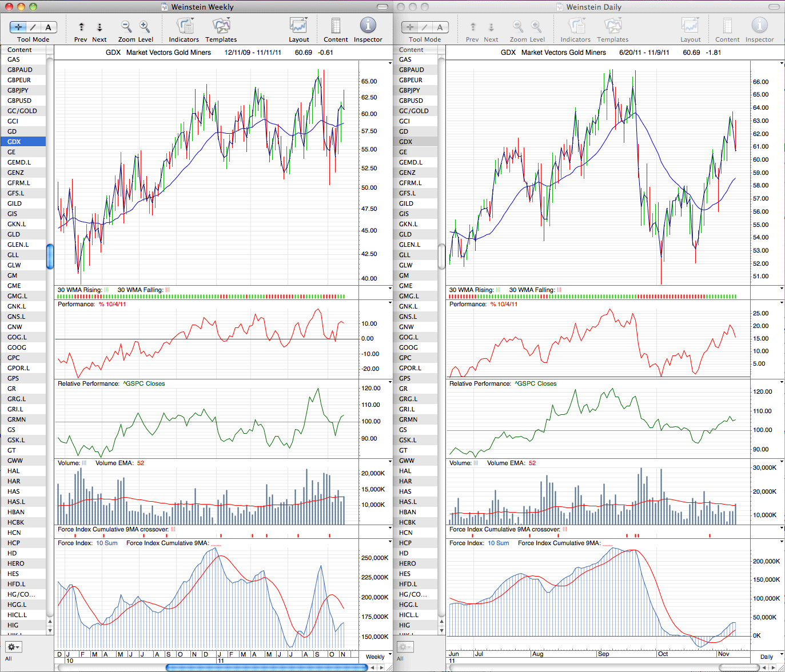Viewport: 785px width, 672px height.
Task: Open the Indicators panel in Weekly window
Action: click(184, 26)
